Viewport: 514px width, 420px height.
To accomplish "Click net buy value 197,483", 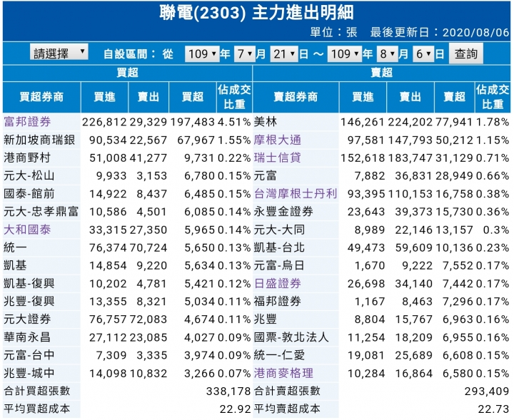I will pyautogui.click(x=193, y=122).
